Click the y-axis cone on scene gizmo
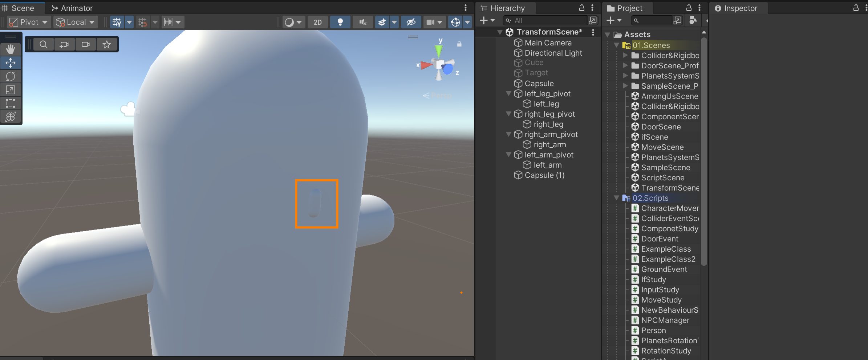 point(439,51)
